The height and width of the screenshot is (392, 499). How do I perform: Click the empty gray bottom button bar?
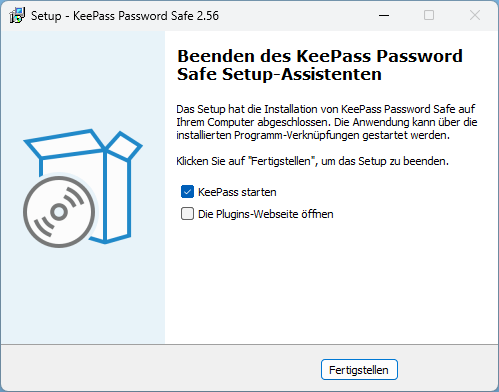(x=160, y=368)
